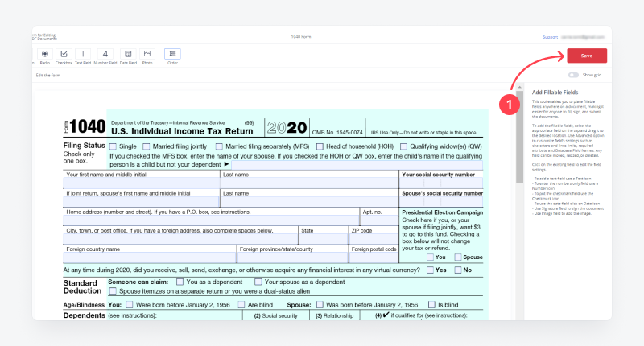644x346 pixels.
Task: Check Yes for virtual currency question
Action: click(430, 270)
